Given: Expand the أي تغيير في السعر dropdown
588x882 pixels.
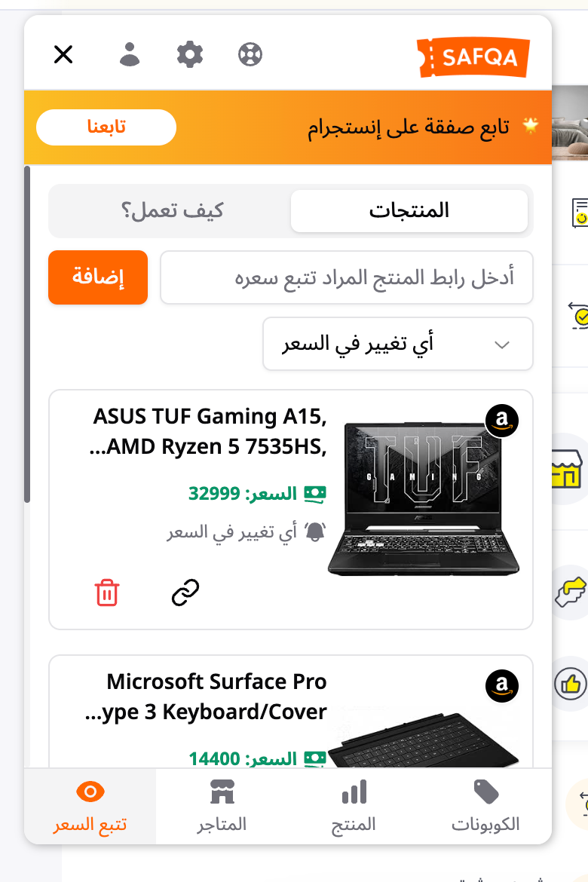Looking at the screenshot, I should point(398,344).
